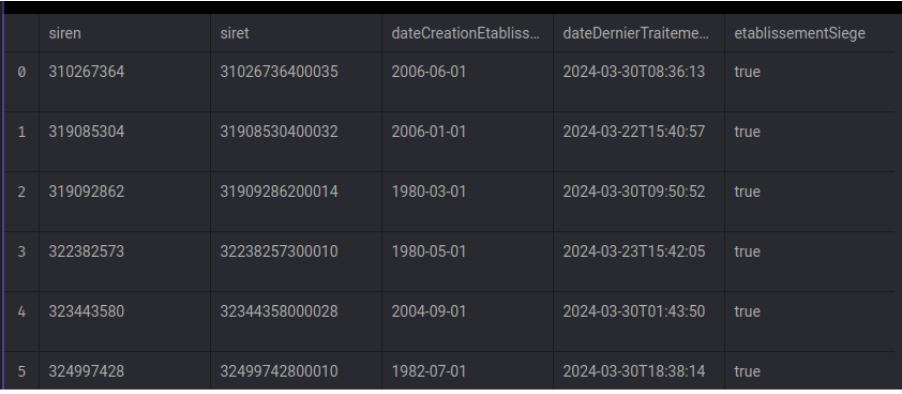Click siren cell 323443580
This screenshot has height=394, width=902.
[86, 311]
